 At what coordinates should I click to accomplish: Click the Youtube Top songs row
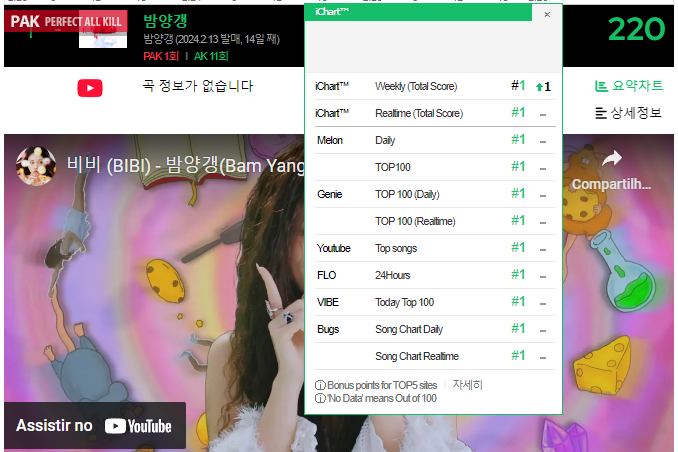tap(435, 248)
